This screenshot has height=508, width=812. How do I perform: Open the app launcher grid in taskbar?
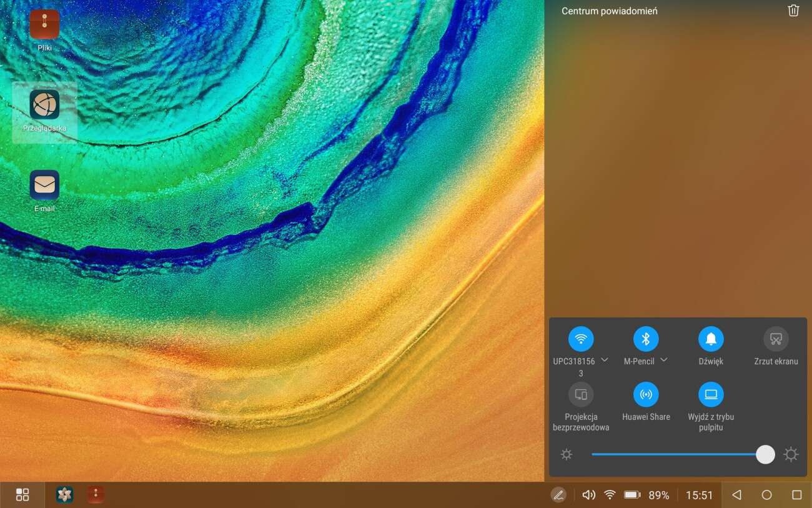pyautogui.click(x=22, y=494)
